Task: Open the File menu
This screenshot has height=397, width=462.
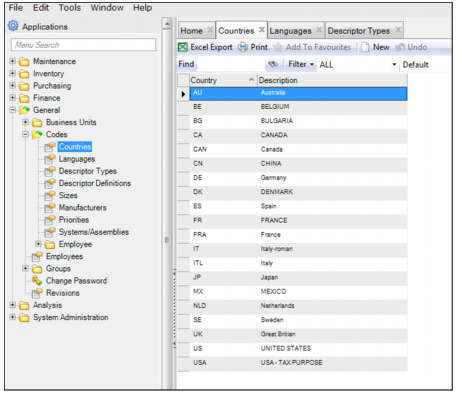Action: (16, 8)
